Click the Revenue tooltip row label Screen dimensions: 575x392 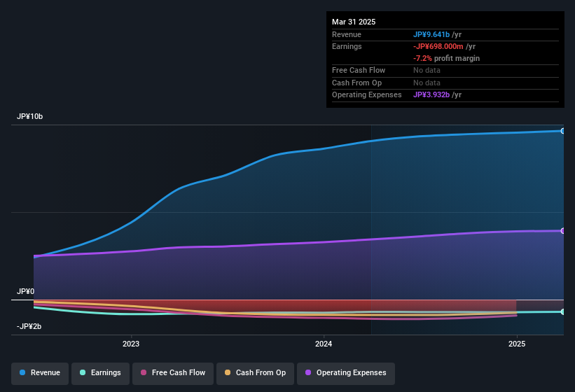pos(347,34)
